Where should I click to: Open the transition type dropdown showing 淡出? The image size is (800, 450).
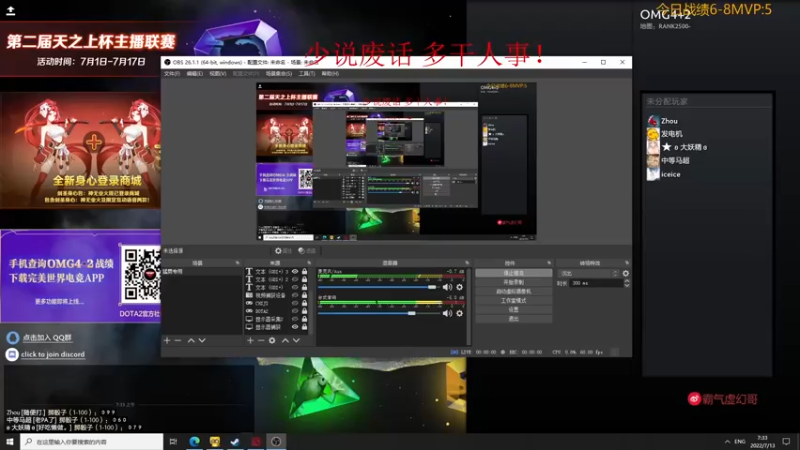[589, 273]
